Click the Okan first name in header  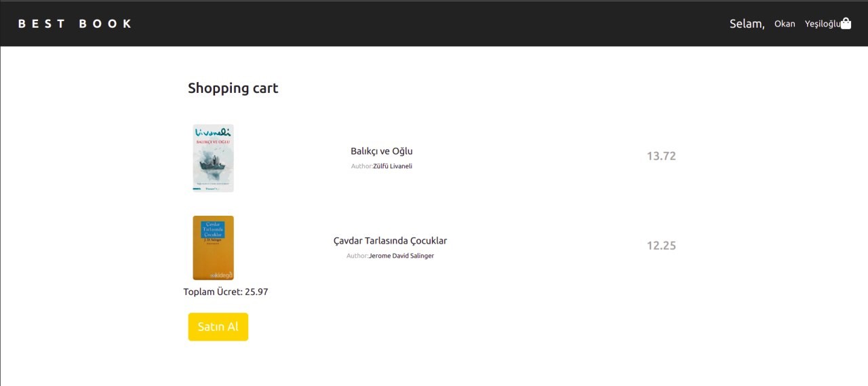click(x=785, y=24)
